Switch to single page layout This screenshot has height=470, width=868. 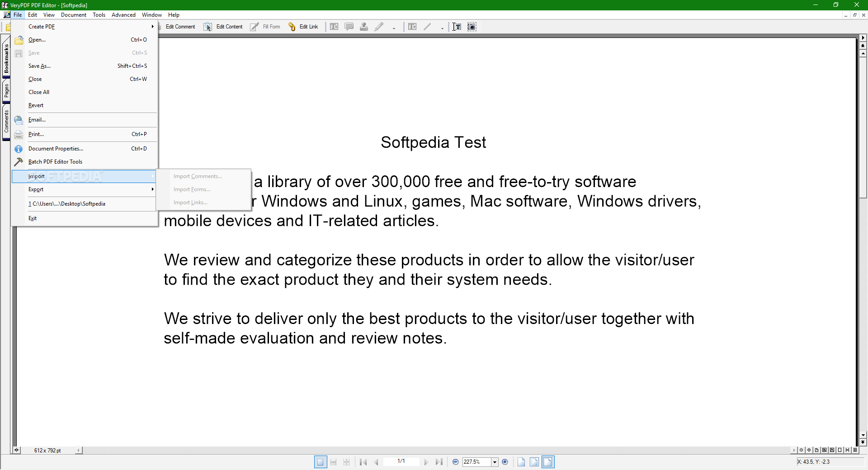point(321,462)
